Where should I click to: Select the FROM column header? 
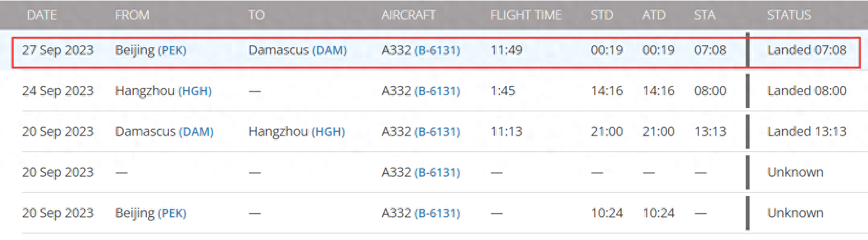[132, 15]
